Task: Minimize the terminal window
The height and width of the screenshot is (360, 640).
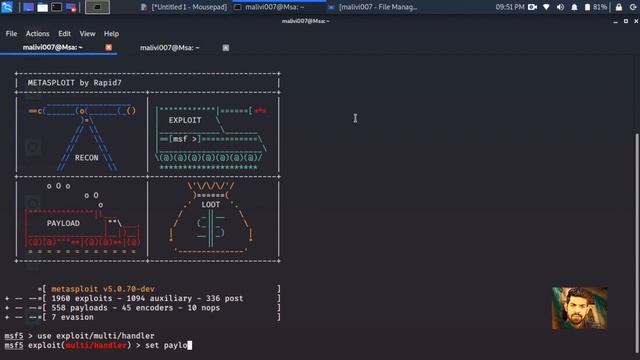Action: click(x=616, y=21)
